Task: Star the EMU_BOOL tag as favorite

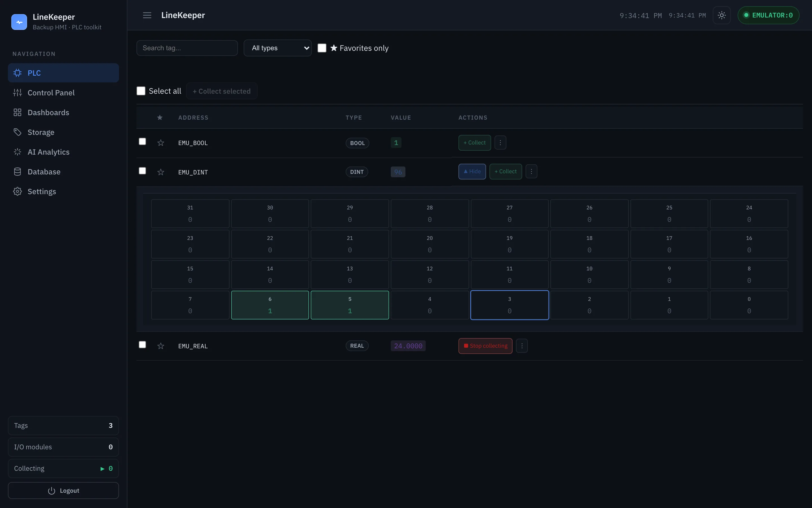Action: (161, 143)
